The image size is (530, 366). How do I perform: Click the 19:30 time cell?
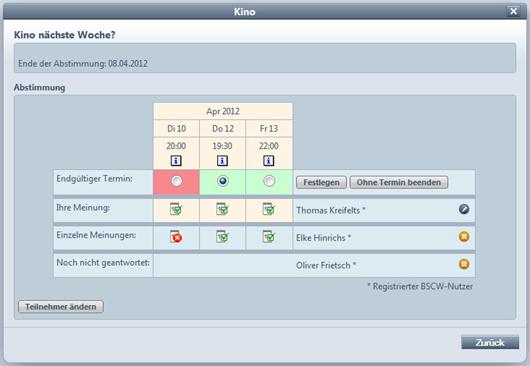pyautogui.click(x=222, y=146)
